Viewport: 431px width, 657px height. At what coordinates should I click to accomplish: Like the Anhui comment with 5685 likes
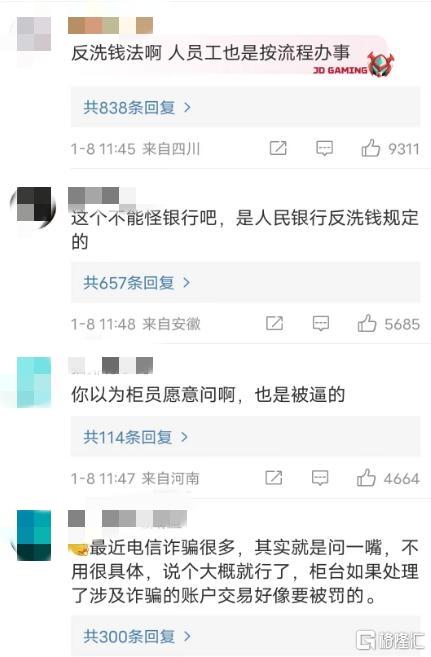(367, 323)
